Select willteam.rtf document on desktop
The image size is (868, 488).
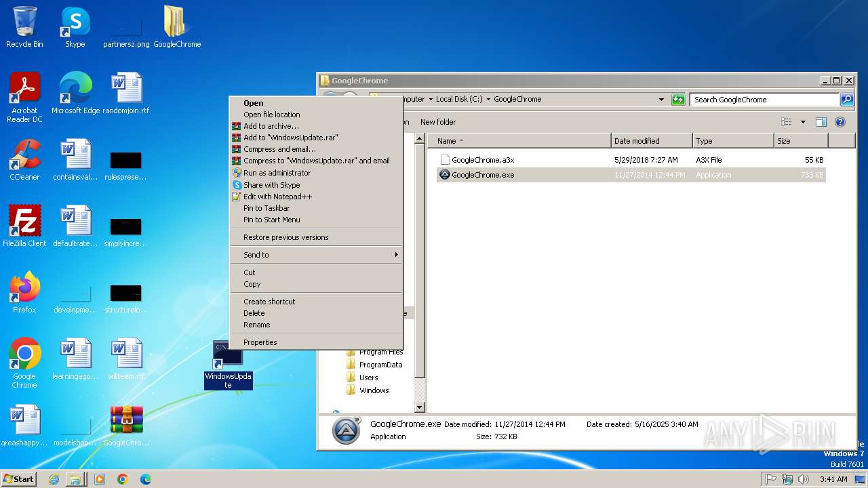pyautogui.click(x=126, y=359)
